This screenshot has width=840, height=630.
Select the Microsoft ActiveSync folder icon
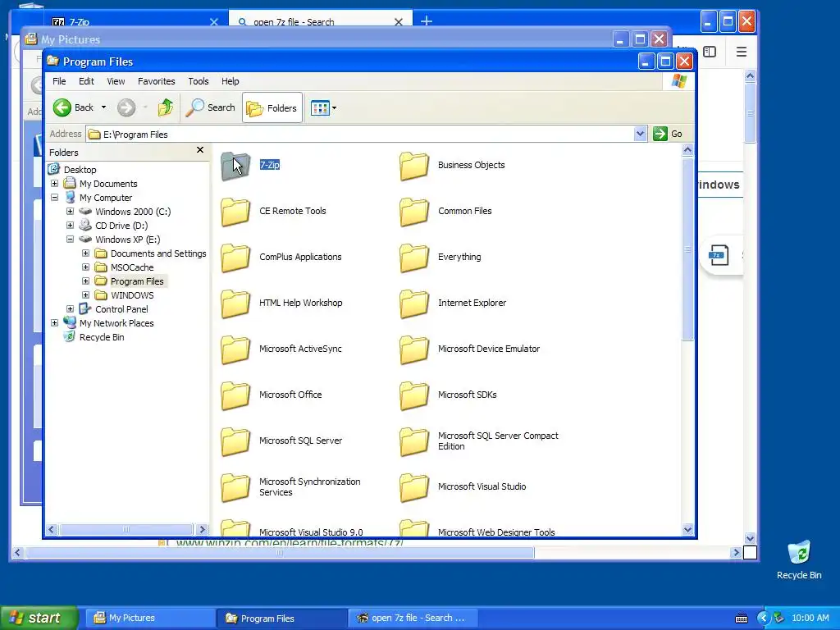coord(235,349)
